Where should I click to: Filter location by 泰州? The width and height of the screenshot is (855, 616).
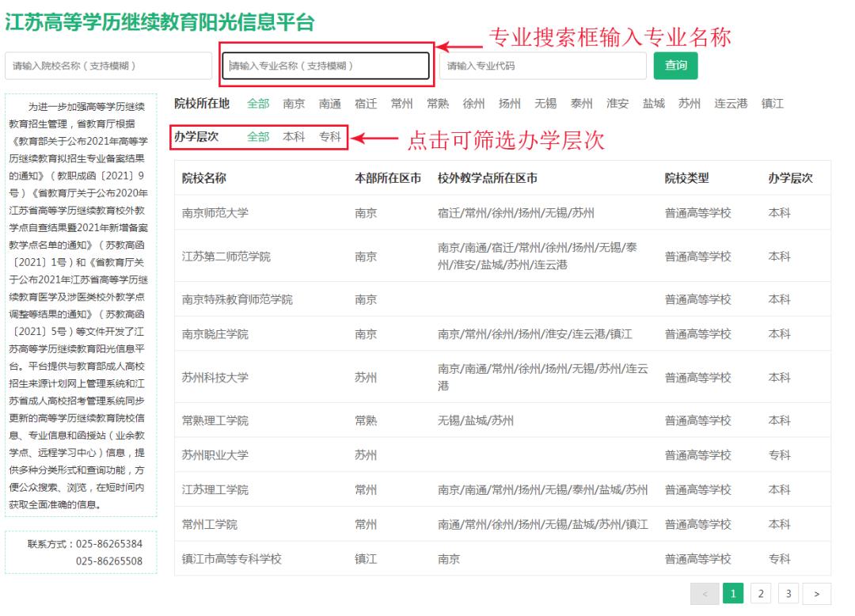pos(581,104)
